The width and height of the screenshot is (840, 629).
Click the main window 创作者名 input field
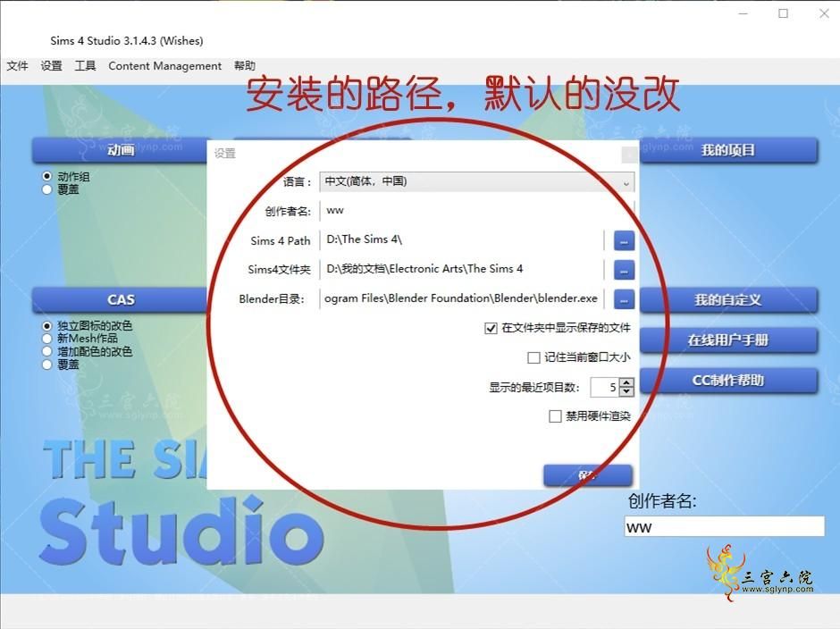(725, 526)
